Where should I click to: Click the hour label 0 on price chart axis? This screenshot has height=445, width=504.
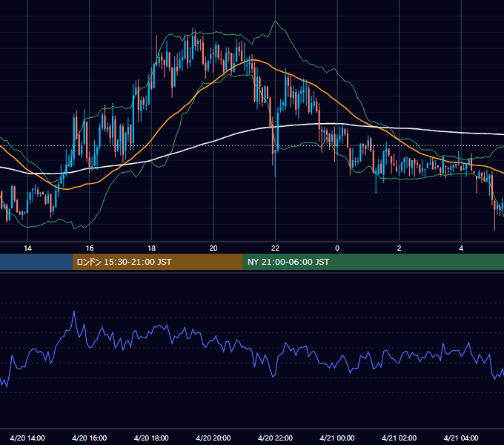[x=337, y=248]
